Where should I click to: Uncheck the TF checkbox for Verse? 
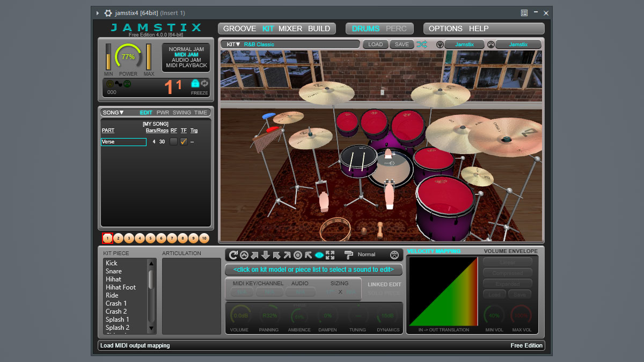(184, 141)
